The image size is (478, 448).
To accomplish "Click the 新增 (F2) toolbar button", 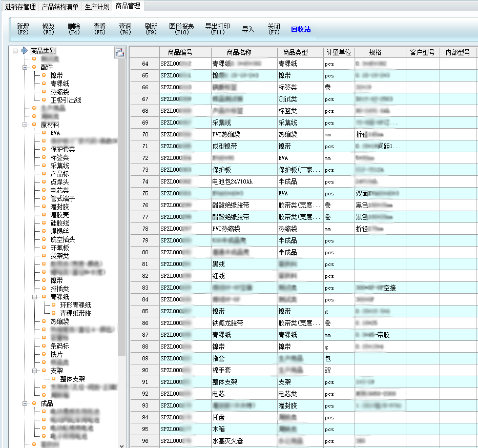I will 23,29.
